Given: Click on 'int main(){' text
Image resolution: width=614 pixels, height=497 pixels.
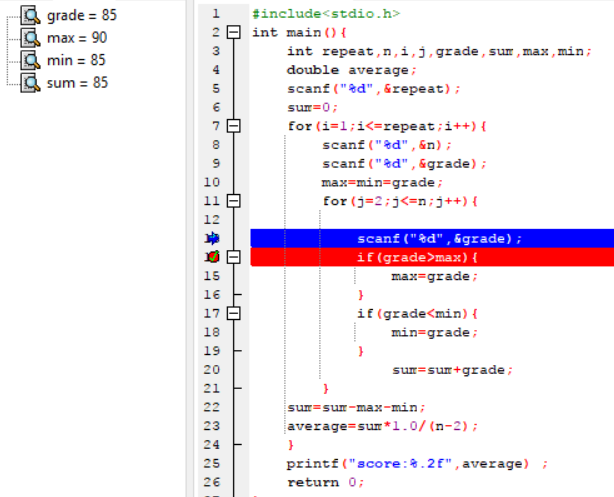Looking at the screenshot, I should (299, 33).
